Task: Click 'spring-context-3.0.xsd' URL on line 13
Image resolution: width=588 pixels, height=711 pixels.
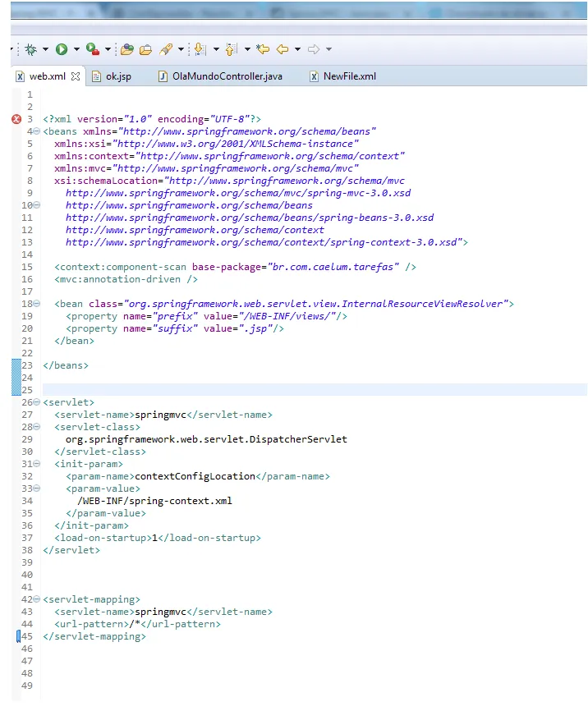Action: pyautogui.click(x=393, y=242)
